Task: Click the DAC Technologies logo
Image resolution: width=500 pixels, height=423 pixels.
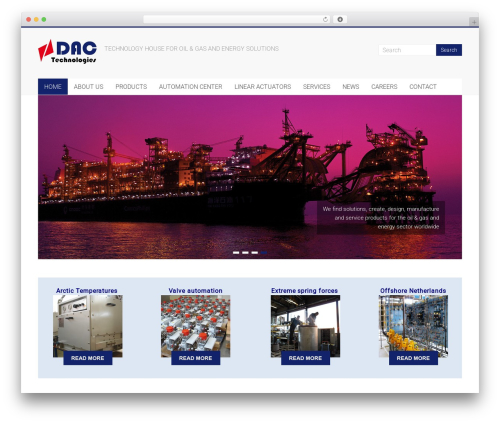Action: (67, 51)
